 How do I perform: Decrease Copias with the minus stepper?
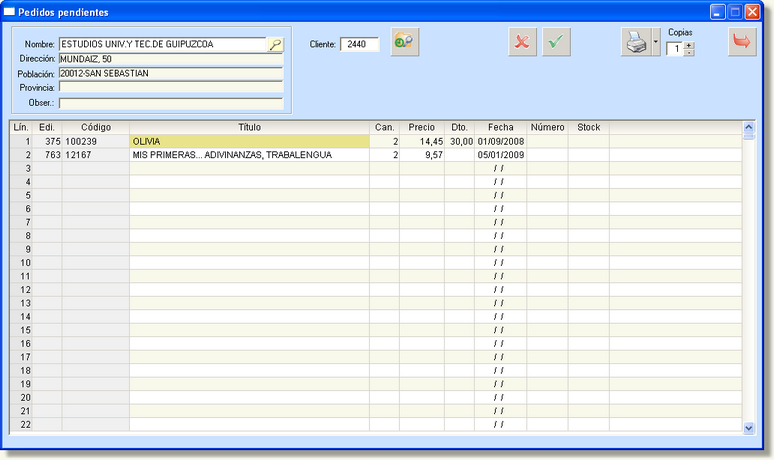689,52
